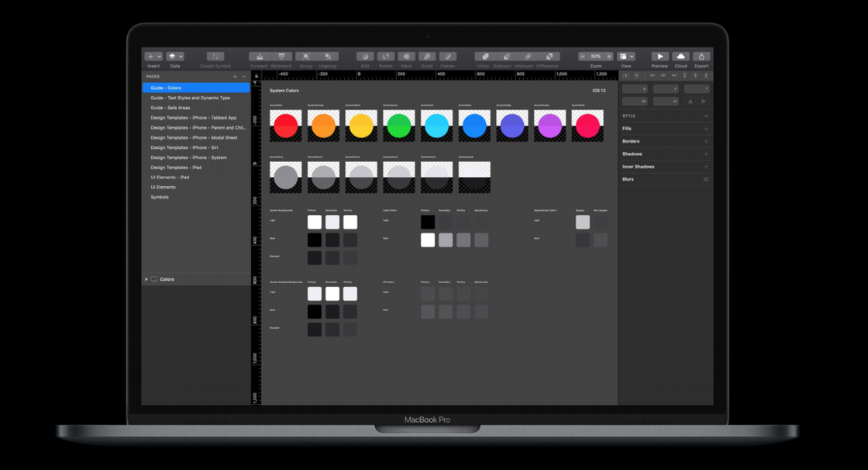Add a new page with plus icon
The image size is (868, 470).
click(235, 77)
